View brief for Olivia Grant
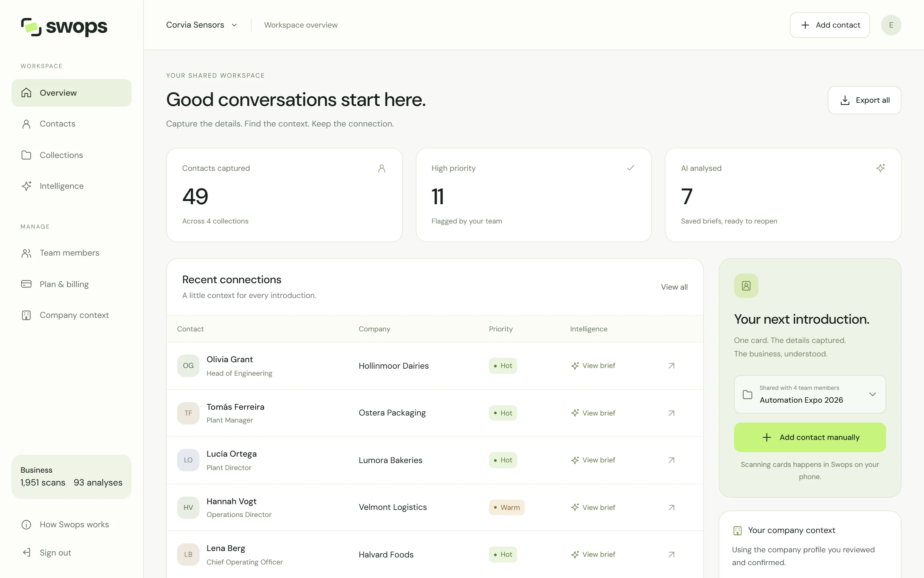Screen dimensions: 924x578 [593, 366]
